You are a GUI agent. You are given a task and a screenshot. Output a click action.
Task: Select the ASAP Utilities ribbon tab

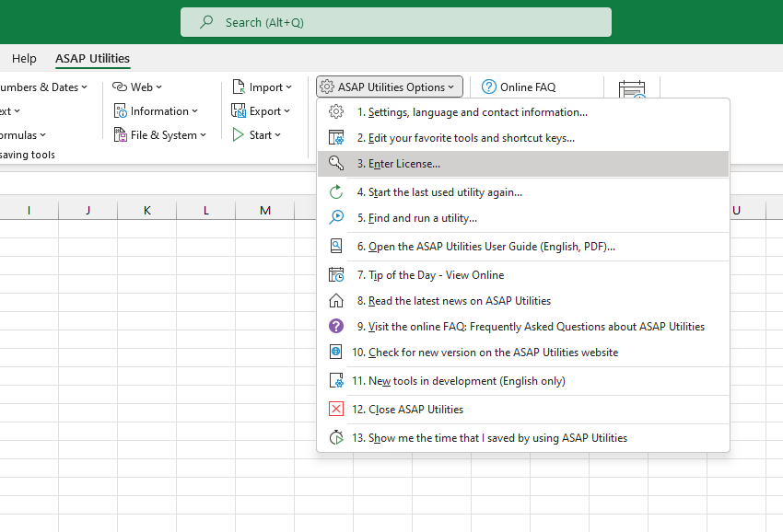pyautogui.click(x=92, y=58)
